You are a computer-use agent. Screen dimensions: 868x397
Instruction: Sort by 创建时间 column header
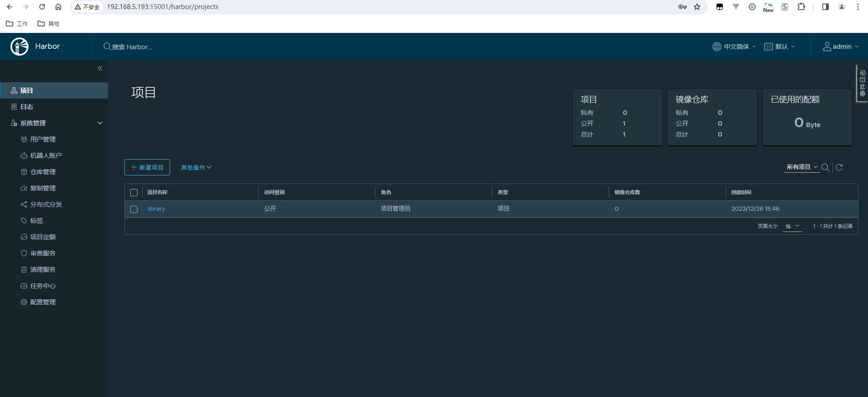point(741,192)
